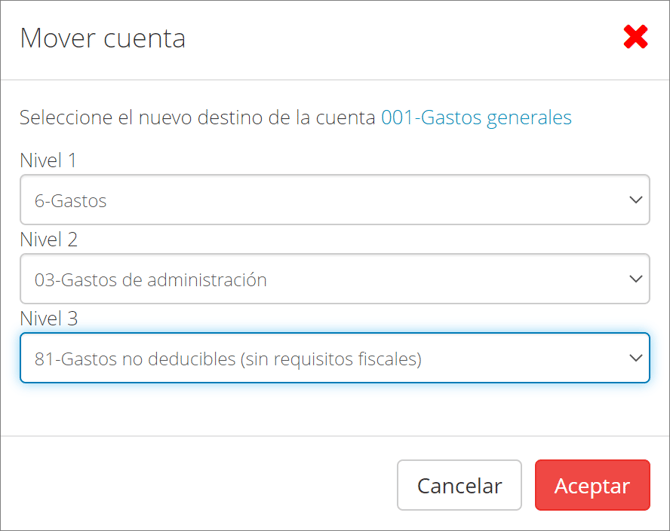Close the Mover cuenta dialog with red X
This screenshot has width=670, height=531.
pos(635,37)
